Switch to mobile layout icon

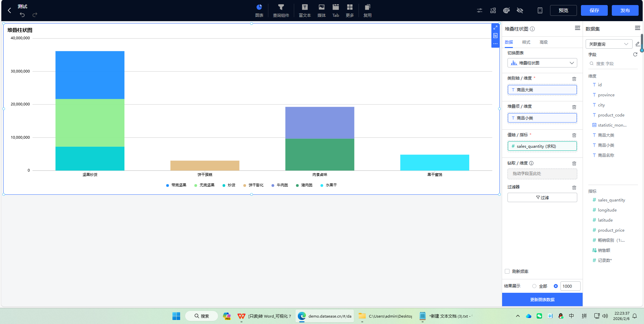tap(540, 10)
